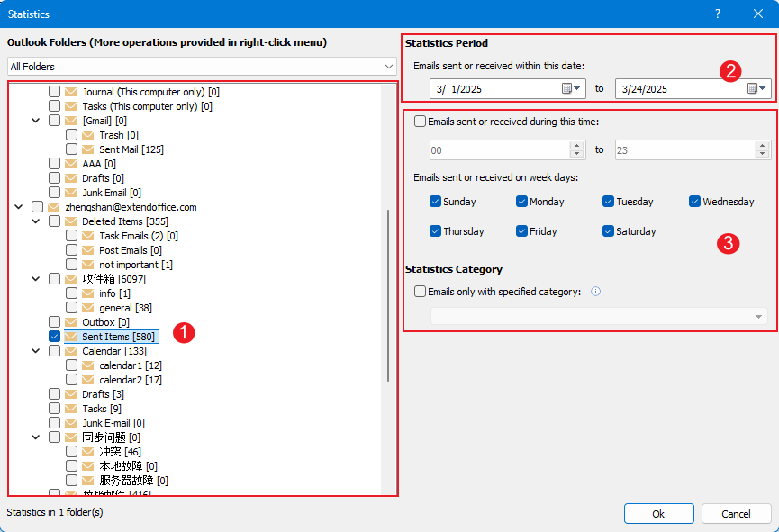This screenshot has width=779, height=532.
Task: Uncheck the Sunday weekday checkbox
Action: (436, 202)
